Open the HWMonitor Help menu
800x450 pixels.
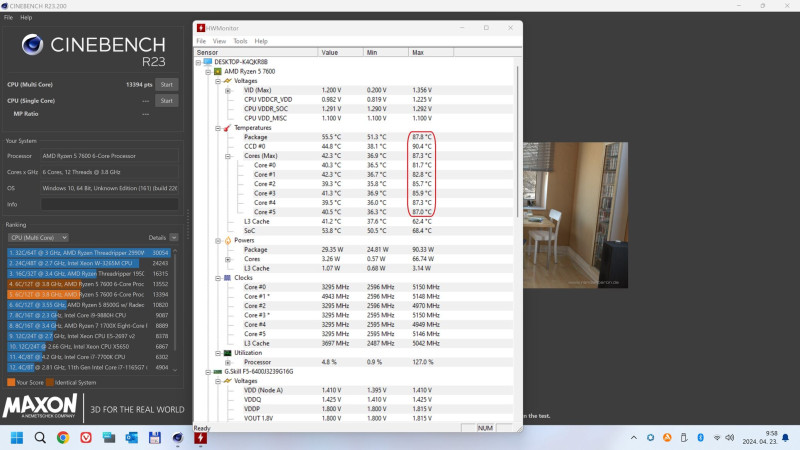pos(261,41)
